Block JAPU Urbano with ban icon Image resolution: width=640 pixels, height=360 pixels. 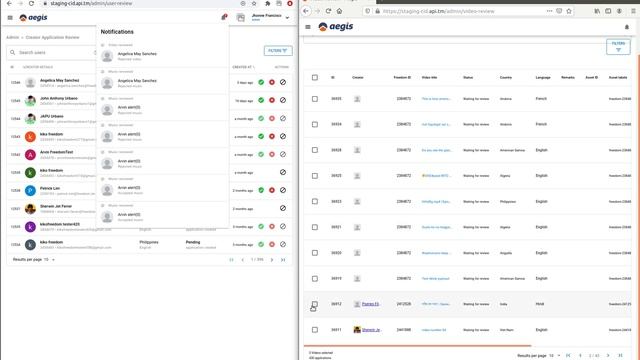point(283,118)
